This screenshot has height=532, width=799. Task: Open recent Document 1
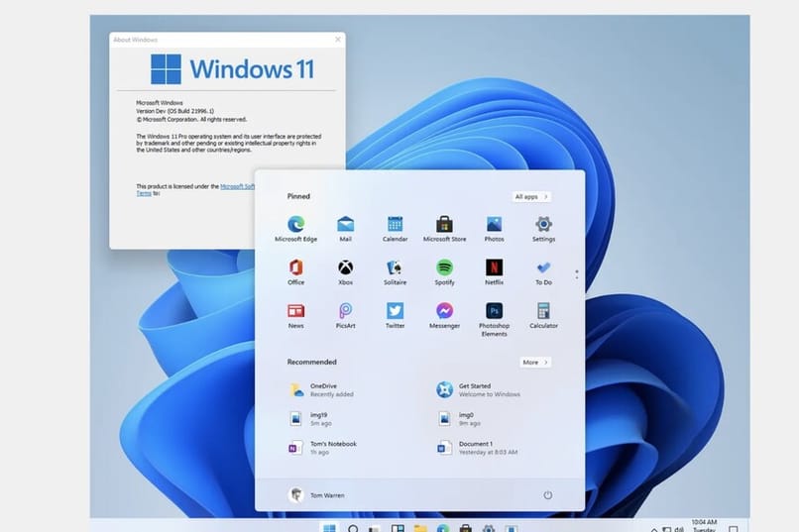477,448
